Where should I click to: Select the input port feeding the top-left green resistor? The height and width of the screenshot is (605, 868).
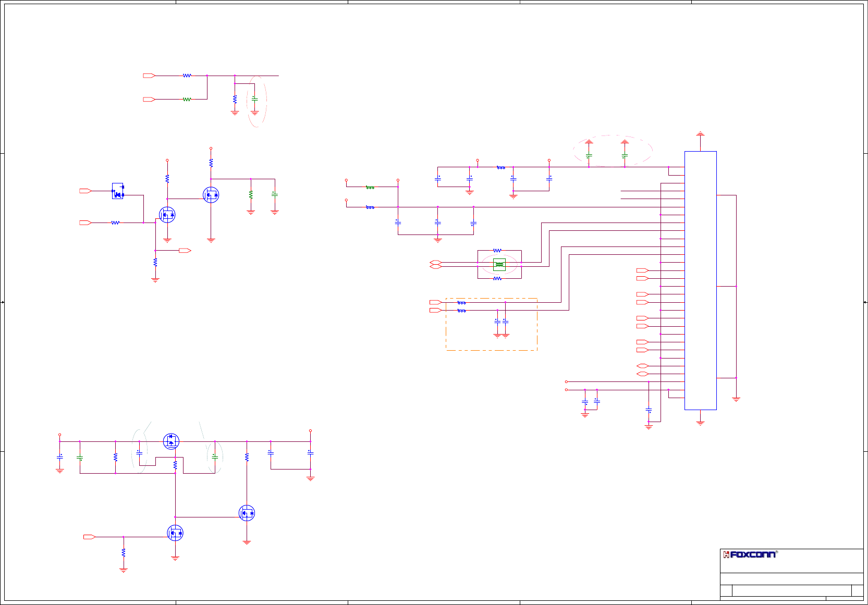click(149, 99)
